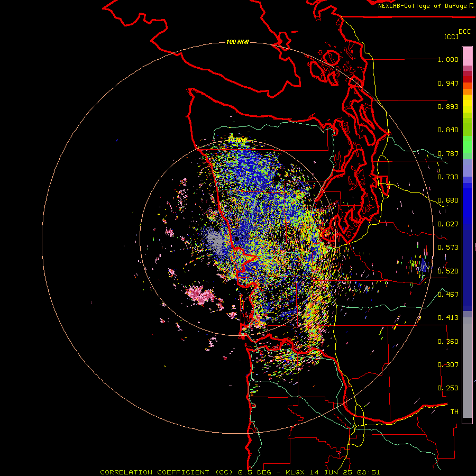476x476 pixels.
Task: Select the 0.467 legend value
Action: (x=448, y=295)
